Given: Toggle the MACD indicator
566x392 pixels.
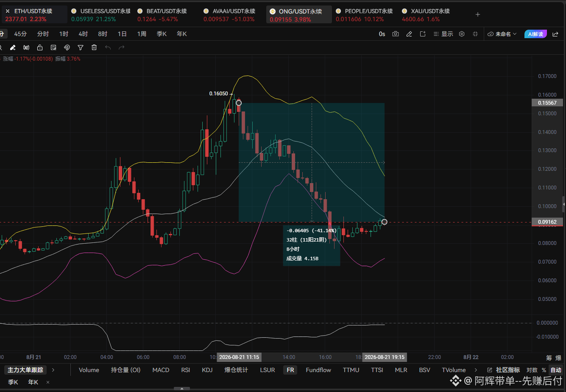Looking at the screenshot, I should click(161, 370).
